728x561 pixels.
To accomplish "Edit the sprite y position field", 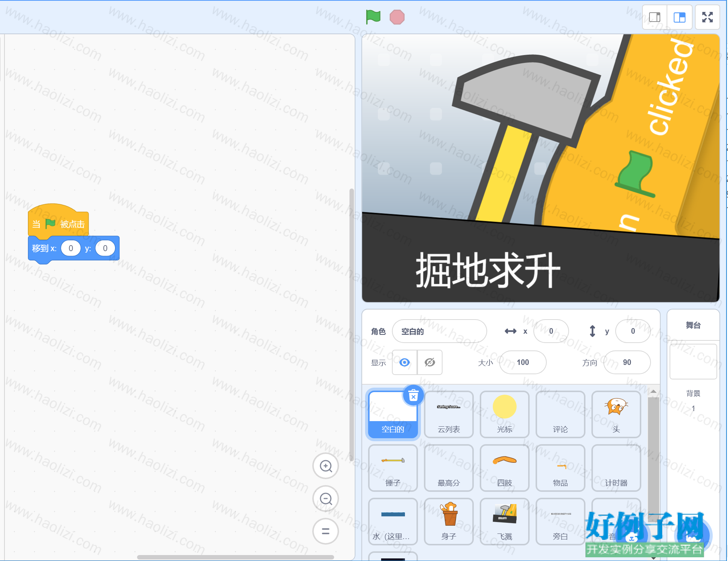I will pos(633,331).
